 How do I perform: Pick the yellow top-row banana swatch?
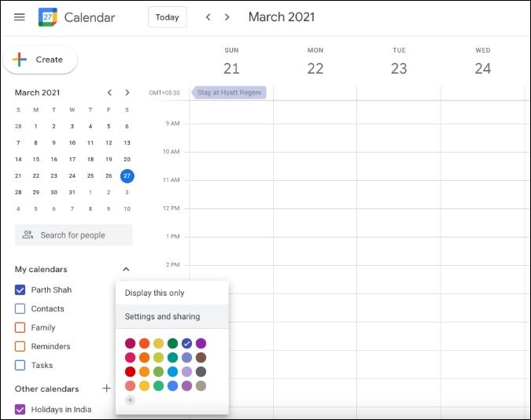point(158,343)
